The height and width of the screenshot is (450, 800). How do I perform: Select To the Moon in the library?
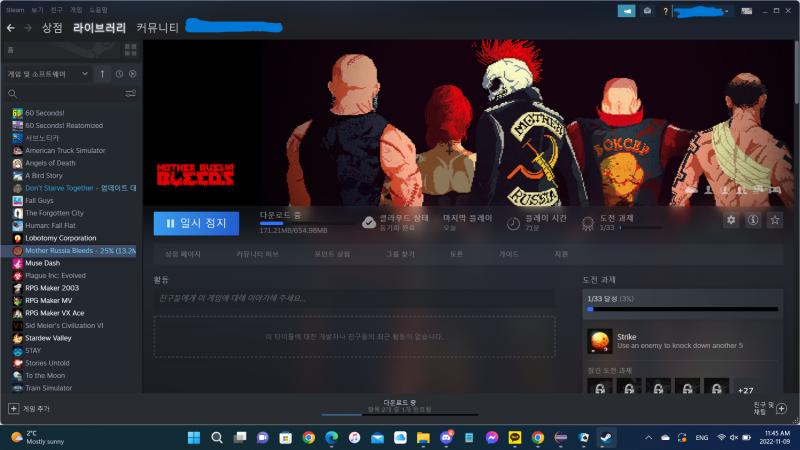pyautogui.click(x=45, y=376)
